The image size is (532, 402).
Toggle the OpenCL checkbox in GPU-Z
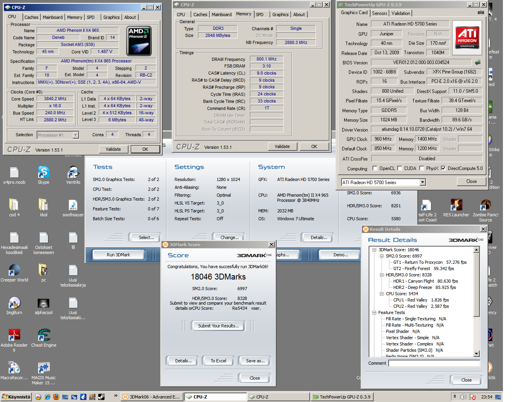point(374,168)
